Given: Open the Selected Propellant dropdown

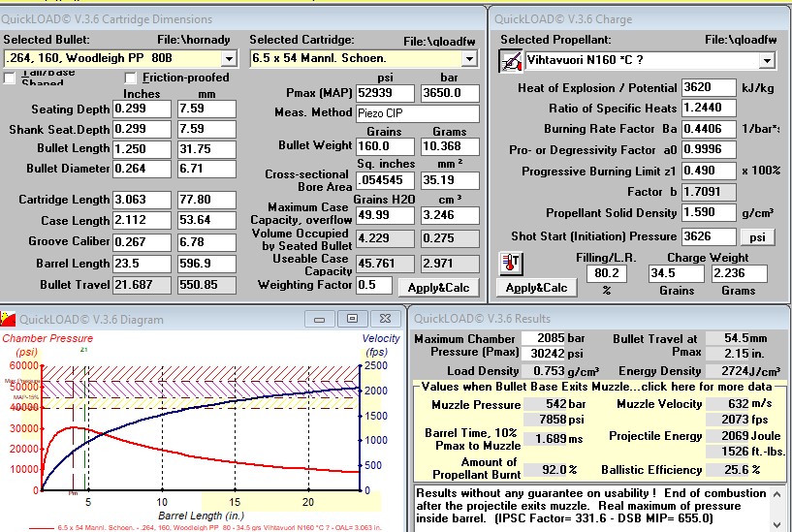Looking at the screenshot, I should (767, 61).
